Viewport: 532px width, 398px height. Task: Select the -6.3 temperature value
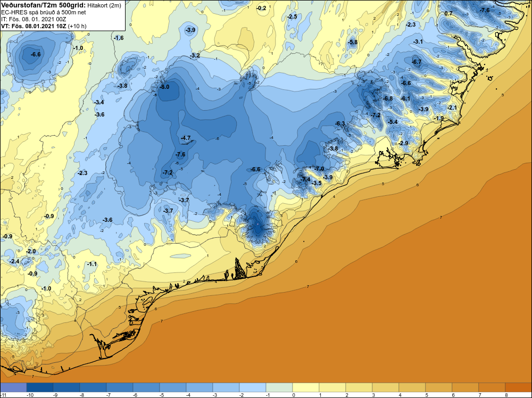click(340, 123)
